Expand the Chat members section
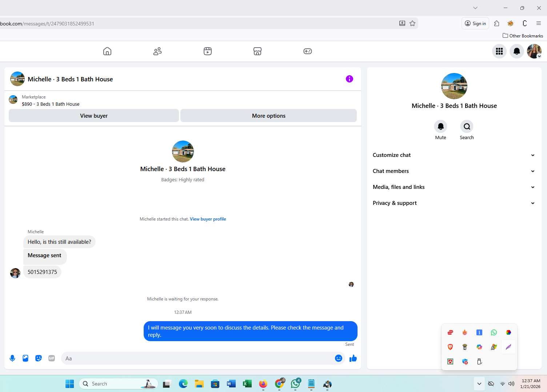This screenshot has width=547, height=392. click(x=454, y=171)
